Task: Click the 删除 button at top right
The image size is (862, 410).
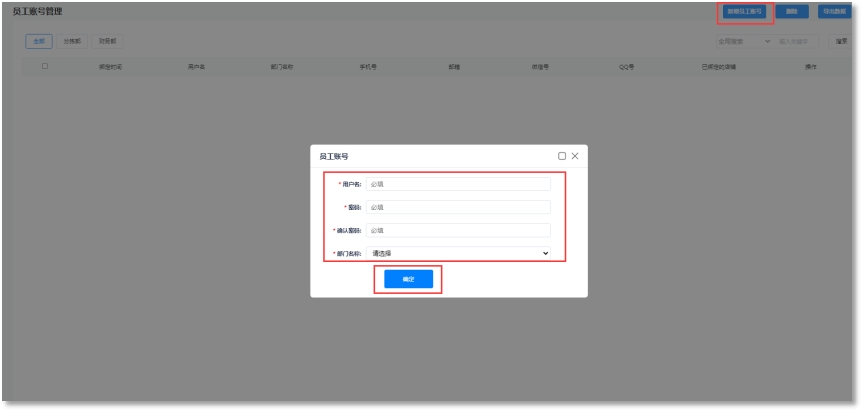Action: coord(792,12)
